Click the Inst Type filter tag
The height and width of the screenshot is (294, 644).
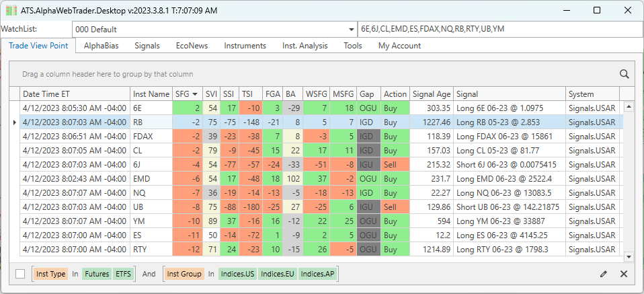pyautogui.click(x=51, y=274)
